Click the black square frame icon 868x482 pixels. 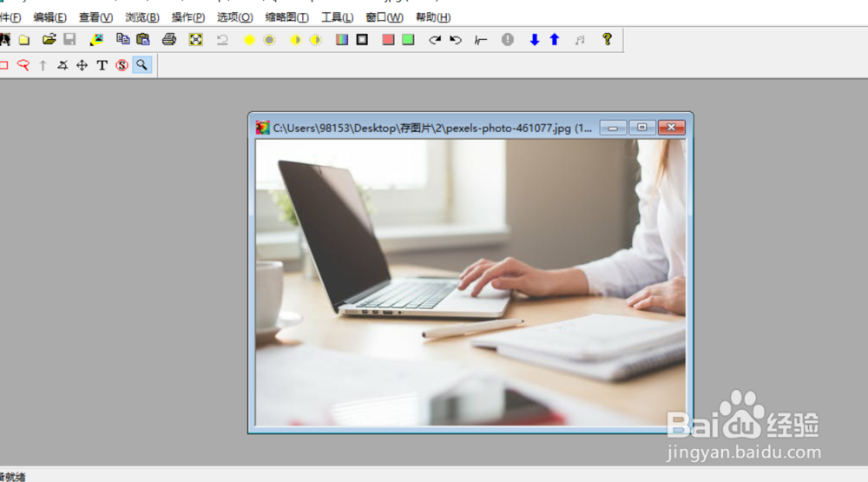[362, 40]
